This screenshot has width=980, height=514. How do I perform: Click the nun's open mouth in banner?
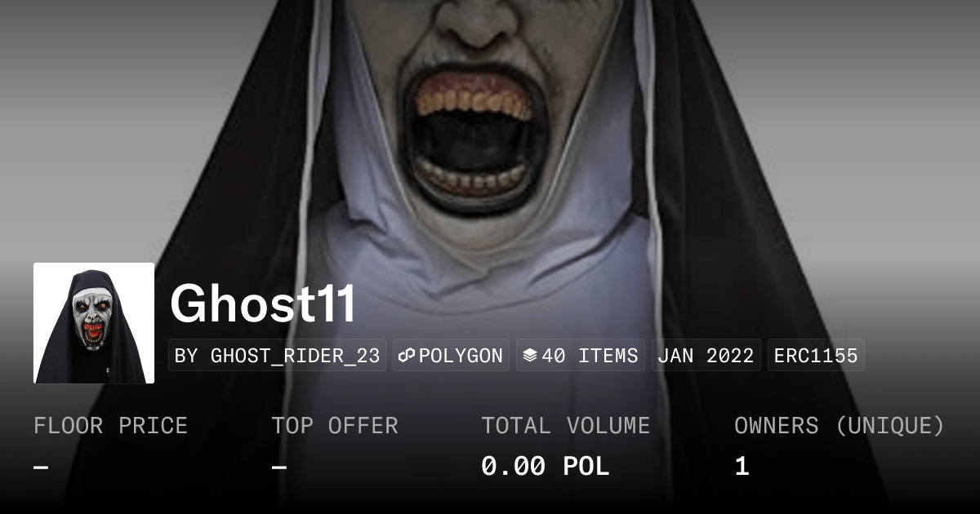(x=474, y=135)
